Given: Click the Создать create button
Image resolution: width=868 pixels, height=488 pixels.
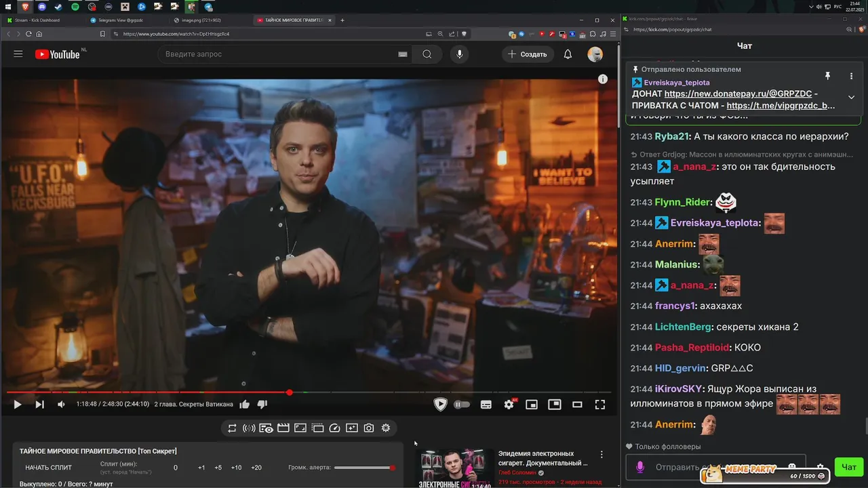Looking at the screenshot, I should pyautogui.click(x=528, y=54).
